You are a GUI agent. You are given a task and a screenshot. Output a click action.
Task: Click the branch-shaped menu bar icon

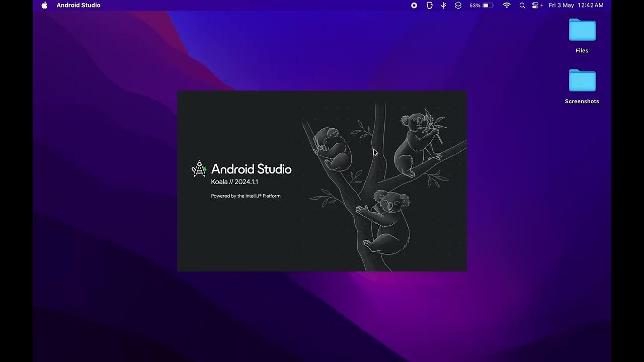(443, 5)
